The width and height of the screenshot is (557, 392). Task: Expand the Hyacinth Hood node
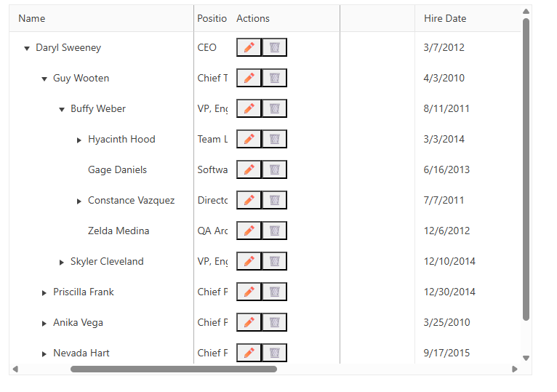(79, 140)
